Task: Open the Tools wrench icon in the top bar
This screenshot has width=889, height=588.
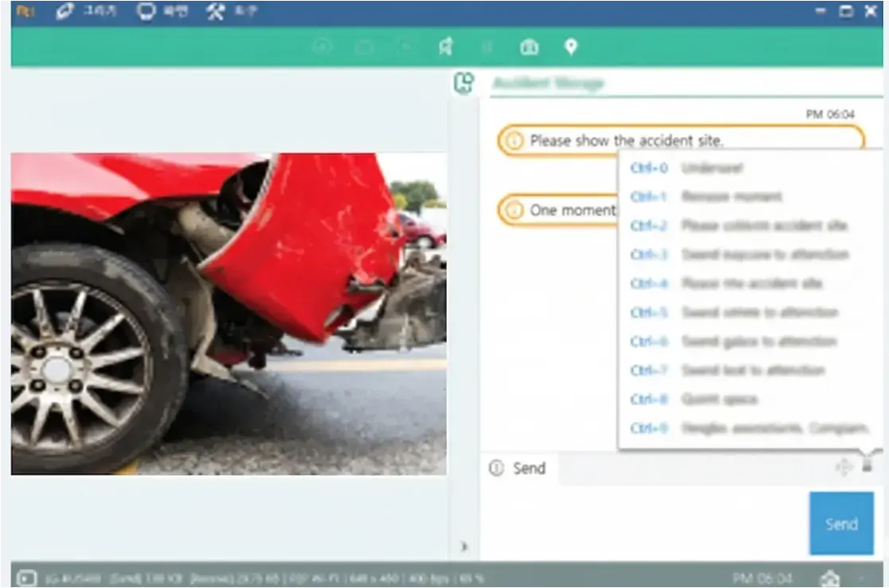Action: pyautogui.click(x=213, y=12)
